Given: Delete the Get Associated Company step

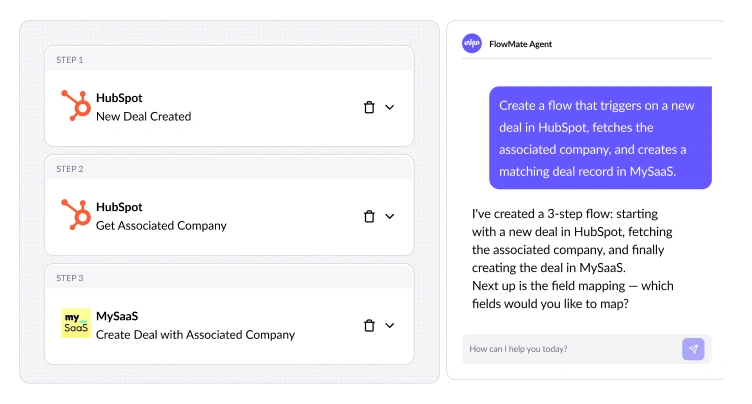Looking at the screenshot, I should [369, 216].
